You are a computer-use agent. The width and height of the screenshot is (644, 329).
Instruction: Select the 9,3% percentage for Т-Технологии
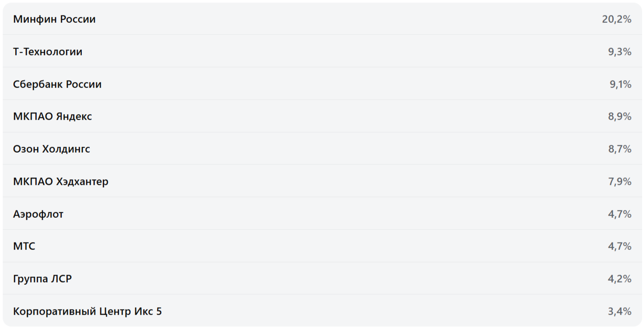point(620,52)
